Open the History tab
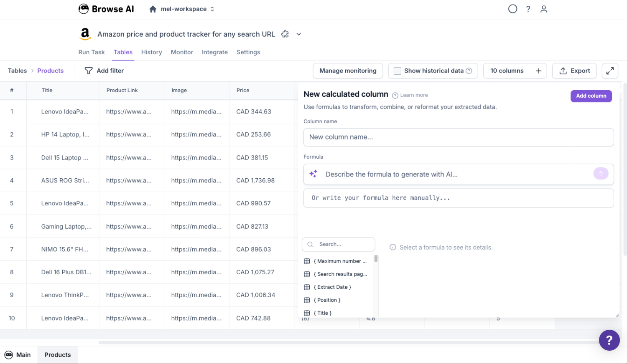Viewport: 627px width, 364px height. tap(152, 52)
